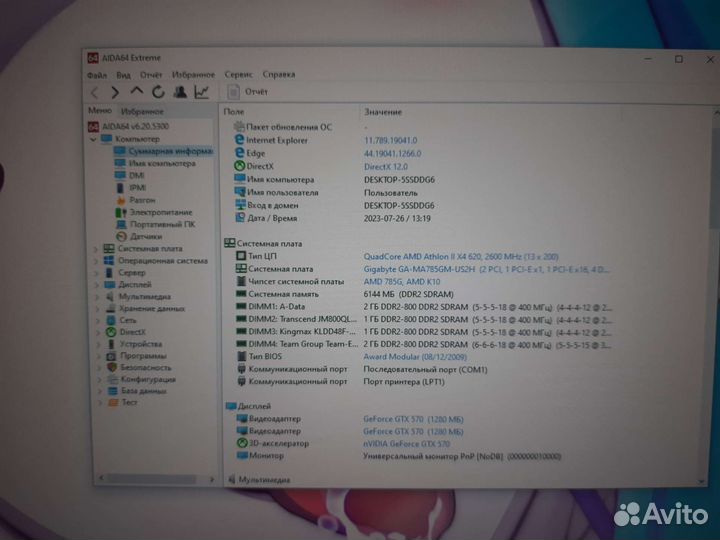This screenshot has width=720, height=540.
Task: Expand the DirectX tree node
Action: [99, 332]
